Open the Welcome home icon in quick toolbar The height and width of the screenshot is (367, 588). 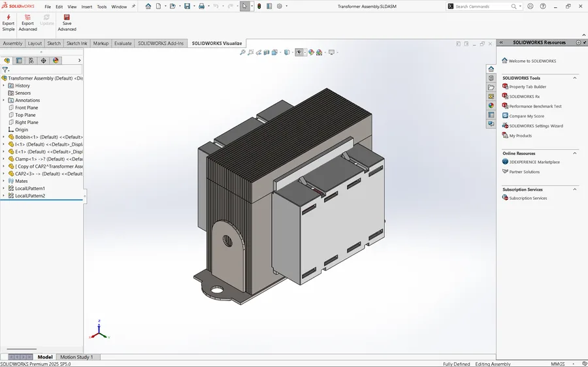[x=148, y=7]
